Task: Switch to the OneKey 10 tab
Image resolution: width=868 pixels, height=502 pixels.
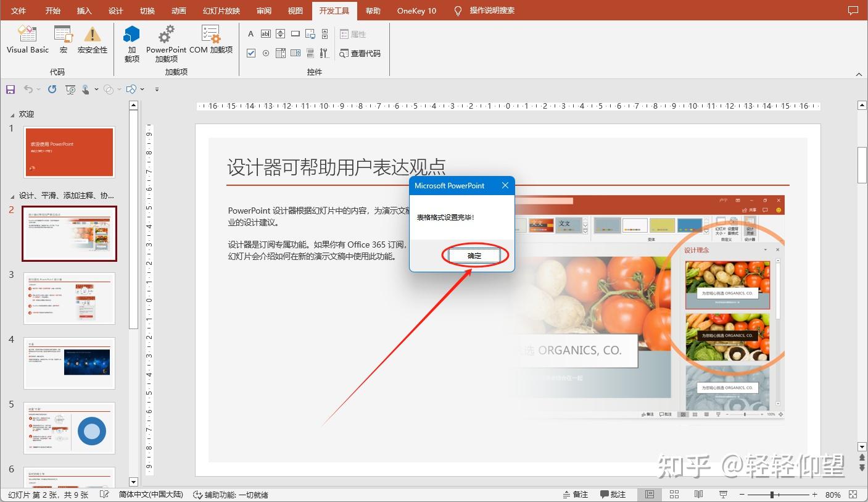Action: point(416,10)
